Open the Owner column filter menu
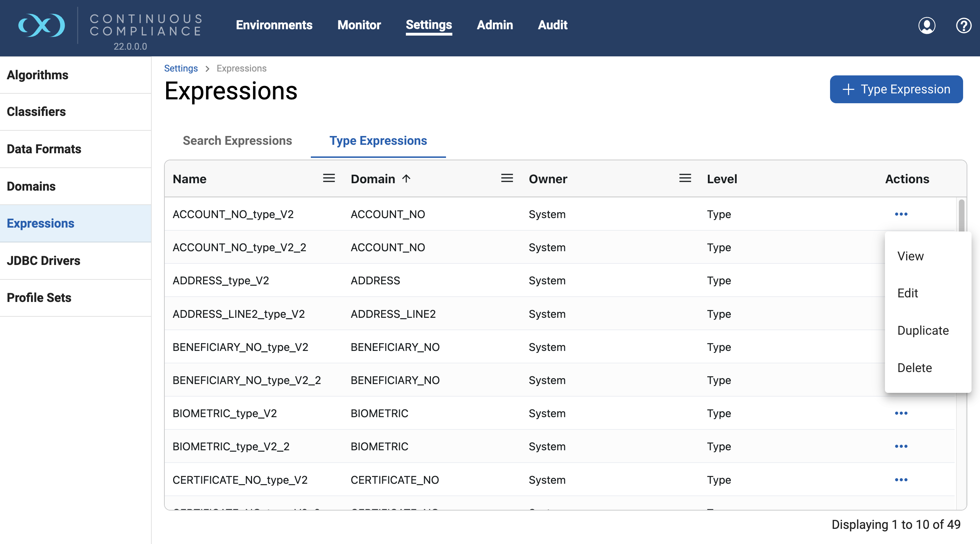Screen dimensions: 980x544 pos(685,178)
